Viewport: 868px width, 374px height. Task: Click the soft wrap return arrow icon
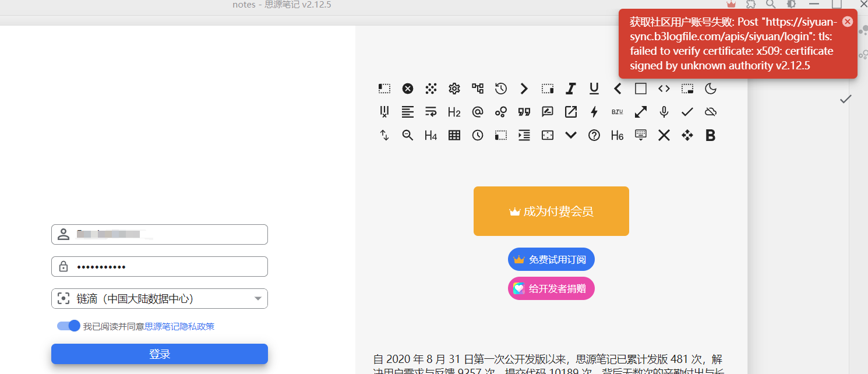click(431, 112)
